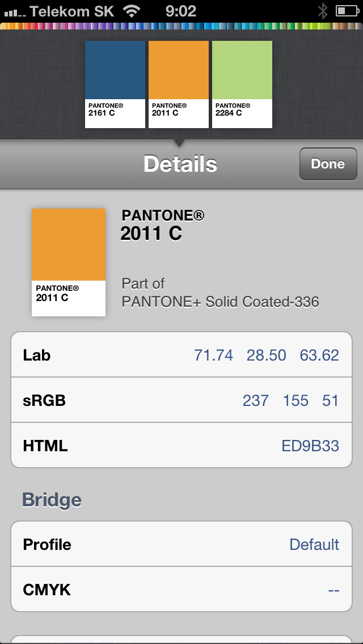Tap the Bridge section heading

[52, 500]
